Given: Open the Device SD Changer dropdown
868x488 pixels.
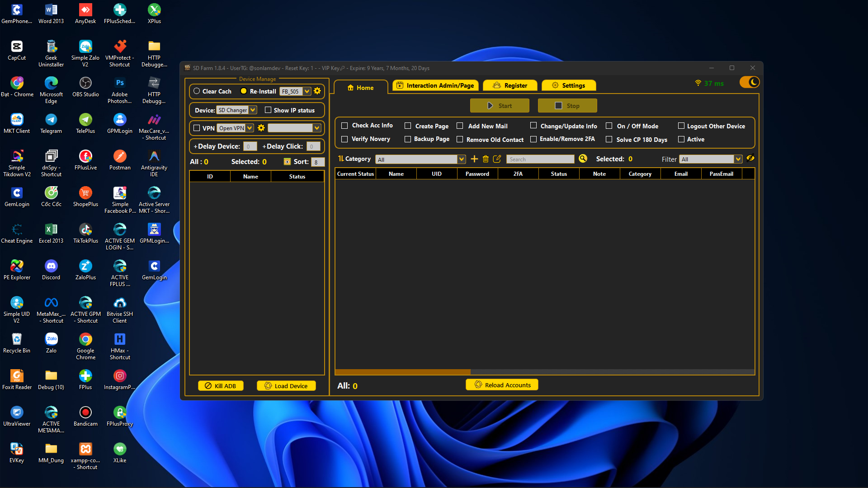Looking at the screenshot, I should (253, 110).
